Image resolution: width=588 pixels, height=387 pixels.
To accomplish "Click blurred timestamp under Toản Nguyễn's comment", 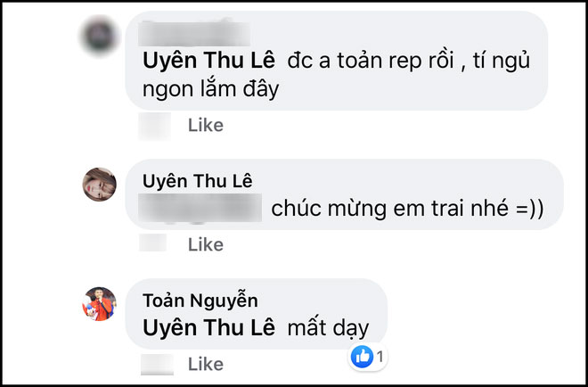I will [x=157, y=364].
